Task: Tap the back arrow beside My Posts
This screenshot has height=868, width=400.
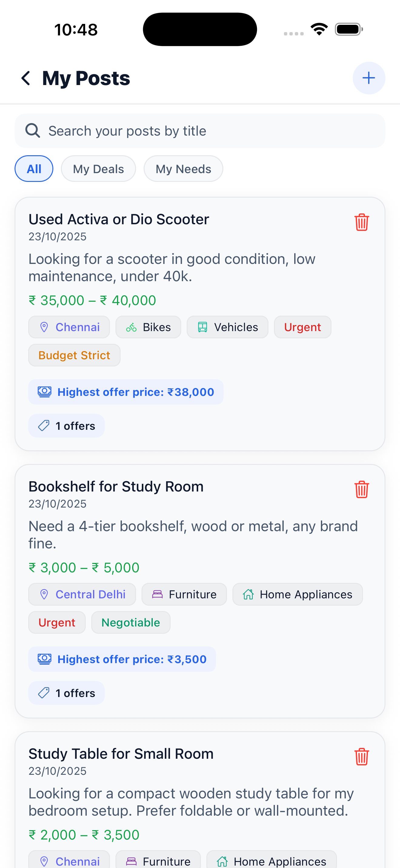Action: [x=26, y=78]
